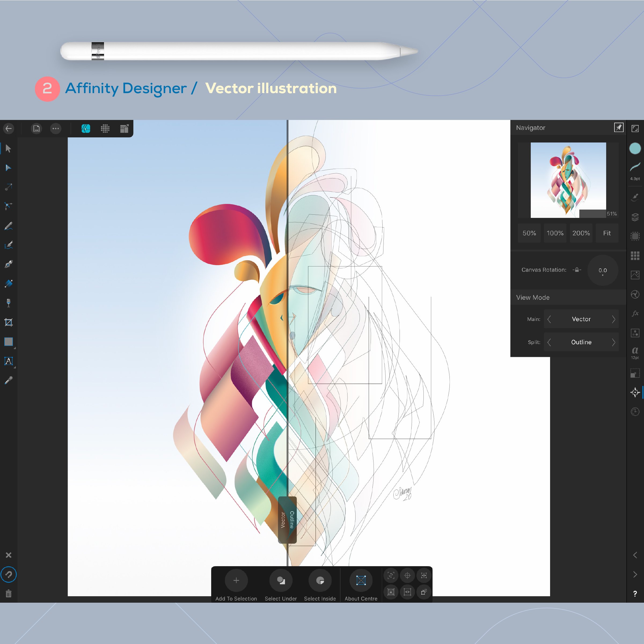Image resolution: width=644 pixels, height=644 pixels.
Task: Open the three-dots square Styles studio
Action: tap(635, 333)
